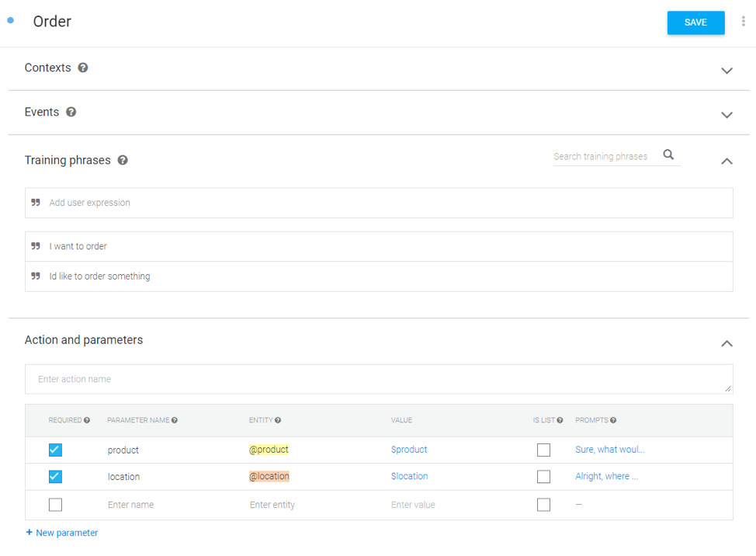Image resolution: width=756 pixels, height=556 pixels.
Task: Click the PROMPTS help icon
Action: [613, 421]
